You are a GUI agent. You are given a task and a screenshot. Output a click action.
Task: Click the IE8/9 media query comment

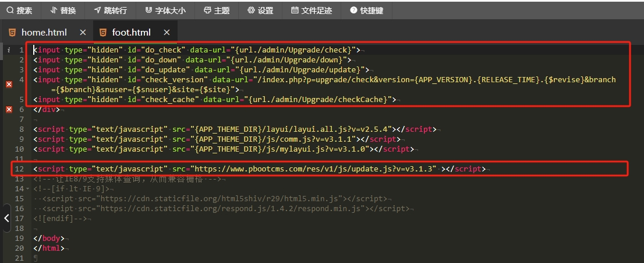point(128,179)
